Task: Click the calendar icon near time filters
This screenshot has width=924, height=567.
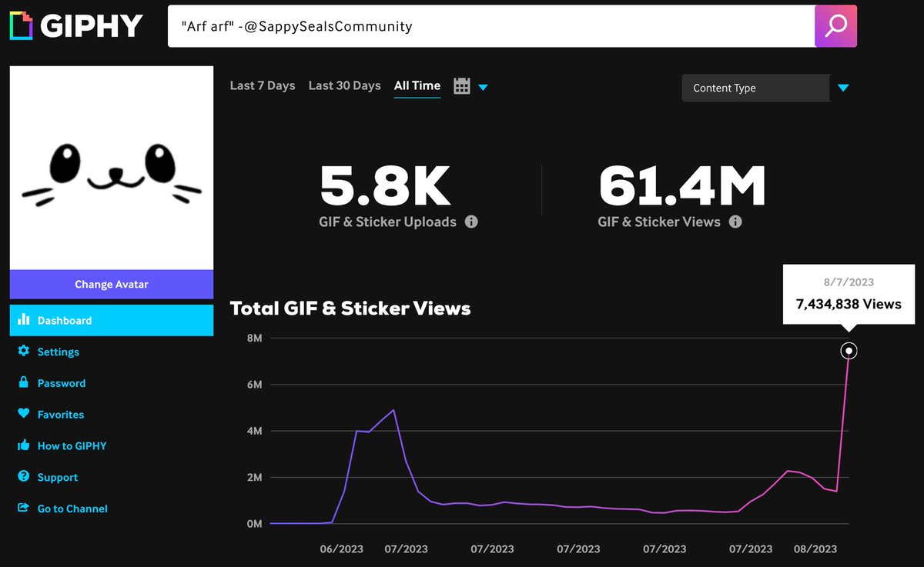Action: click(x=461, y=85)
